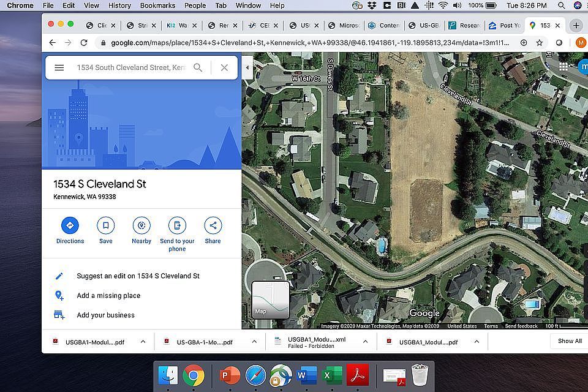Open Trash in the Dock
The image size is (588, 392).
(420, 375)
